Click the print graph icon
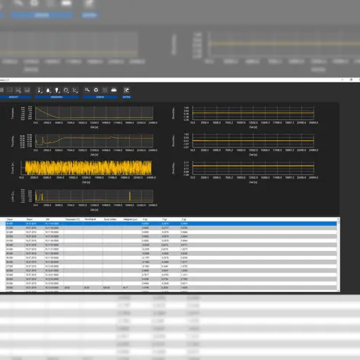360x360 pixels. (114, 90)
